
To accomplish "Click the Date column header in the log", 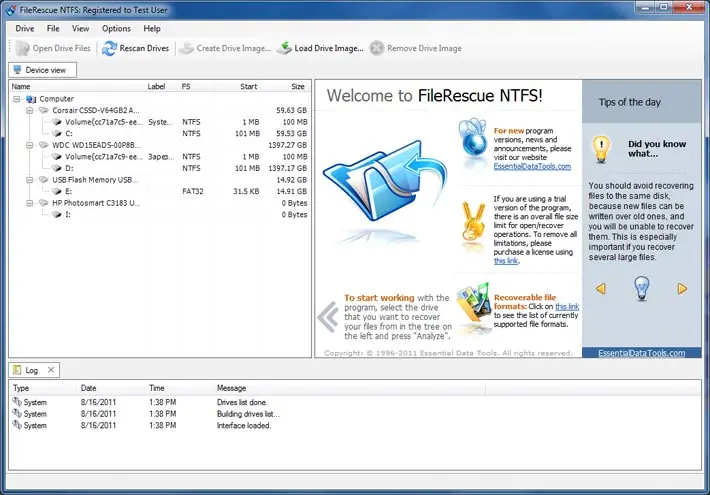I will (88, 388).
